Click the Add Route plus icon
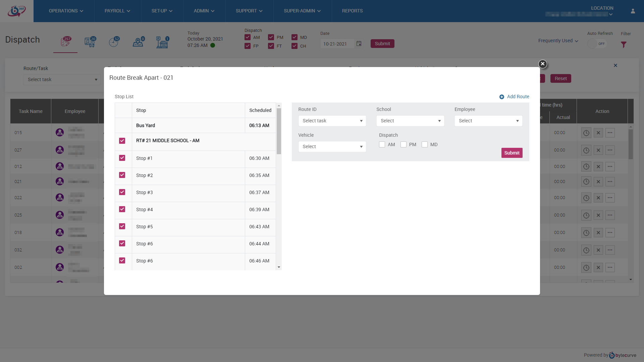Image resolution: width=644 pixels, height=362 pixels. click(x=502, y=97)
